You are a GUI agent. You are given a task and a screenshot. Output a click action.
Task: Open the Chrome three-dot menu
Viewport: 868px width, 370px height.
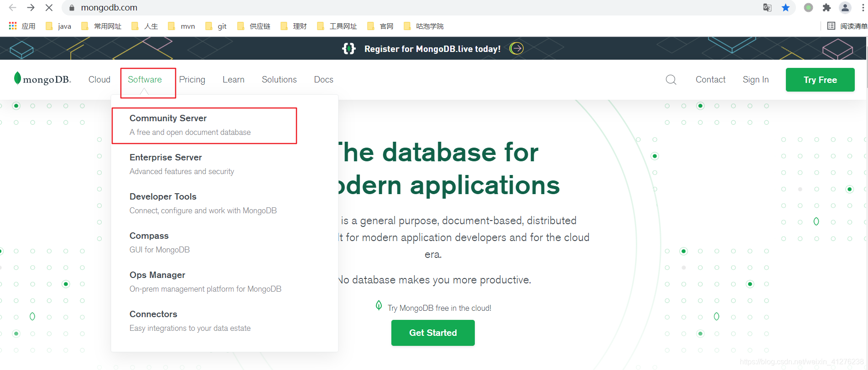pyautogui.click(x=863, y=7)
